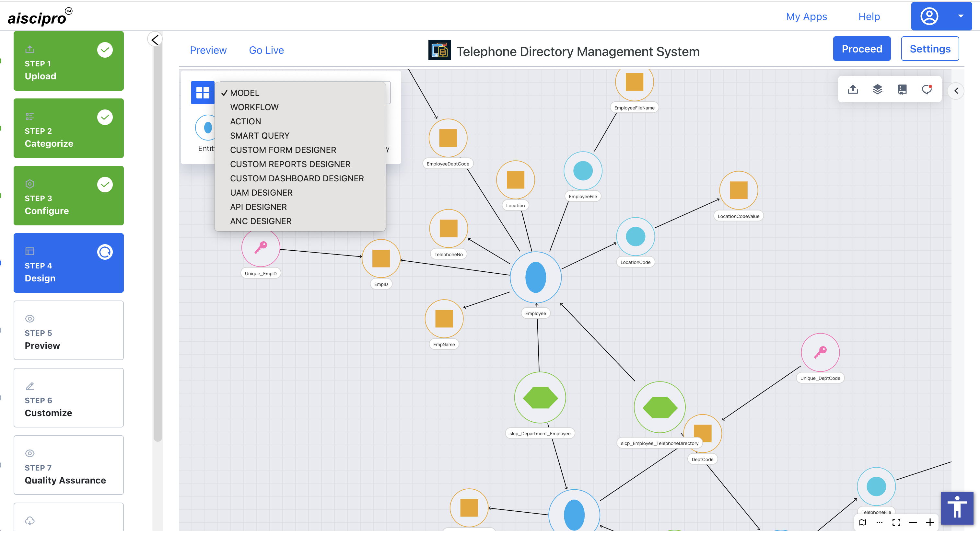Open the more options ellipsis on canvas
This screenshot has width=980, height=557.
(879, 523)
